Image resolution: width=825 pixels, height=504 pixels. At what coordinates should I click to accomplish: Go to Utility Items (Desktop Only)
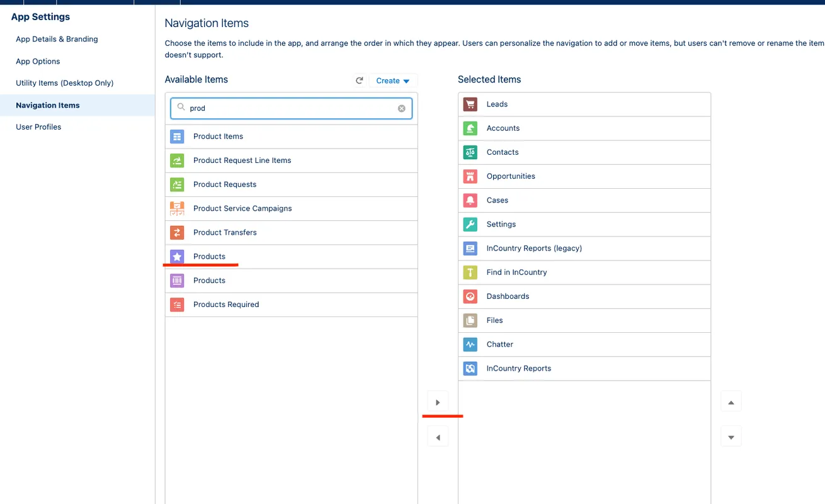[64, 83]
